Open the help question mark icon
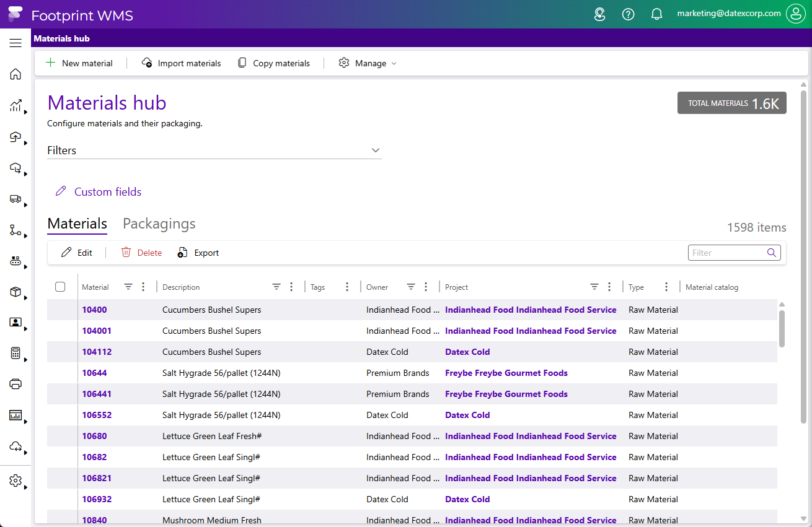The width and height of the screenshot is (812, 527). pyautogui.click(x=628, y=14)
